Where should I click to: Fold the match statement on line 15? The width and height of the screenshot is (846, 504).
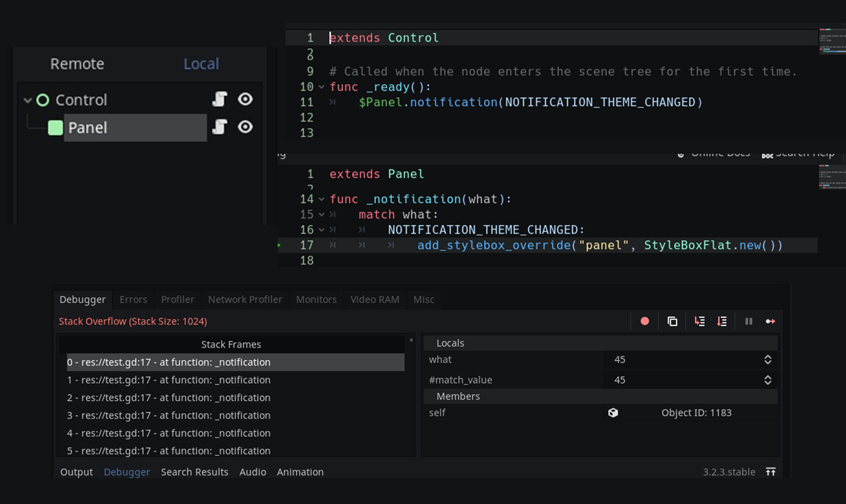point(321,214)
